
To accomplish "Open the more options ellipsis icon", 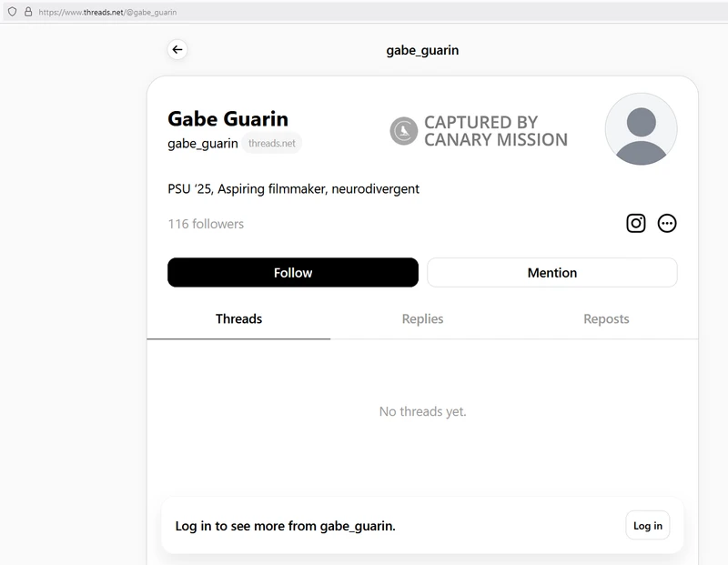I will click(x=667, y=223).
